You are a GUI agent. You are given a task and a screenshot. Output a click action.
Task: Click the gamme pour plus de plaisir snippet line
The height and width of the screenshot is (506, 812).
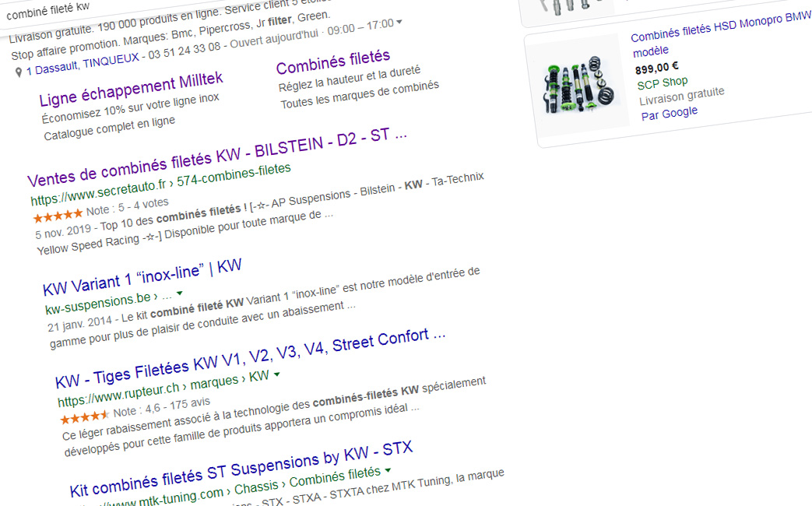click(202, 325)
